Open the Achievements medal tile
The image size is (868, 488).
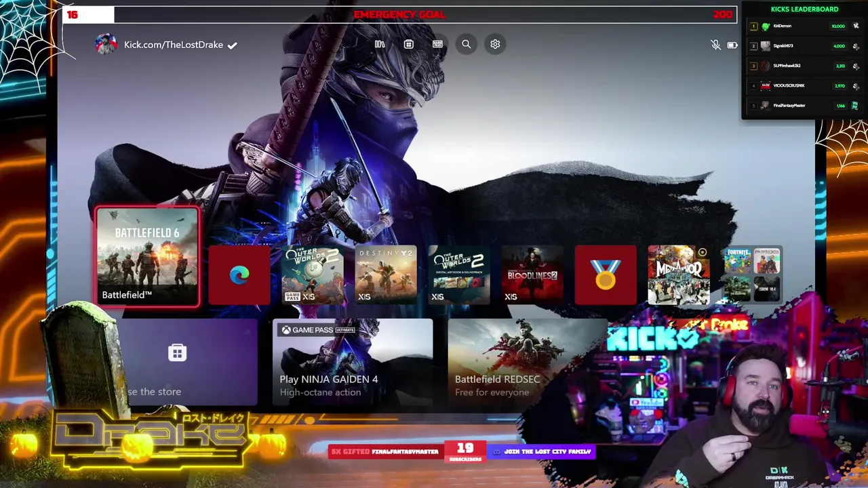pos(606,274)
